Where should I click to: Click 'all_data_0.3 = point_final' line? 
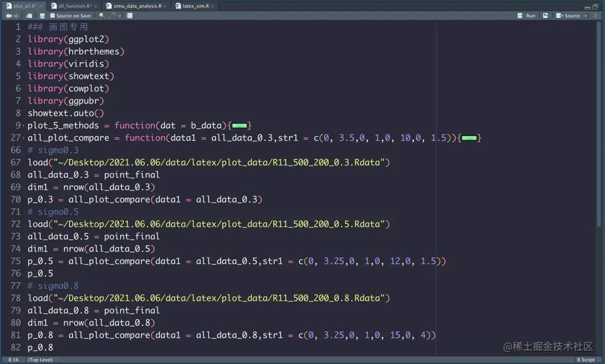click(x=94, y=175)
